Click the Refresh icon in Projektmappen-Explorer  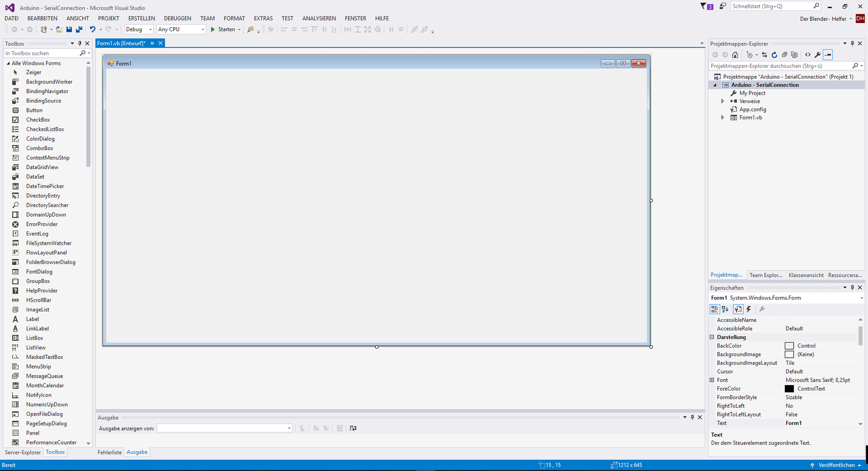(775, 55)
